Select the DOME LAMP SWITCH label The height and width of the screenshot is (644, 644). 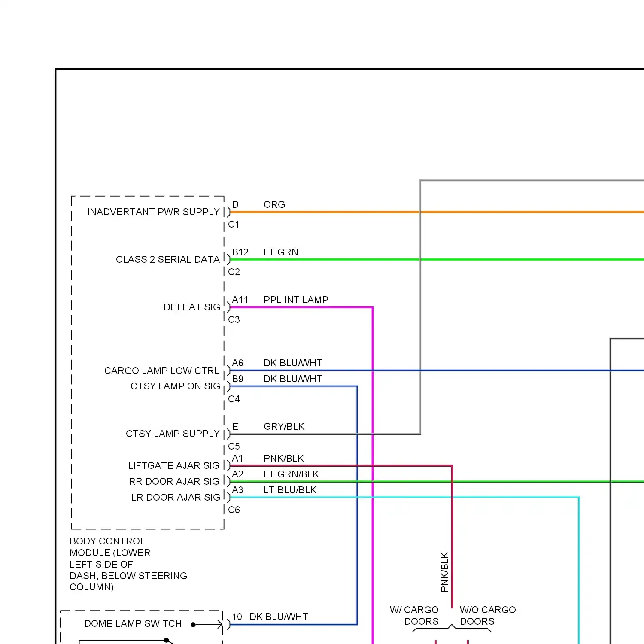tap(133, 623)
